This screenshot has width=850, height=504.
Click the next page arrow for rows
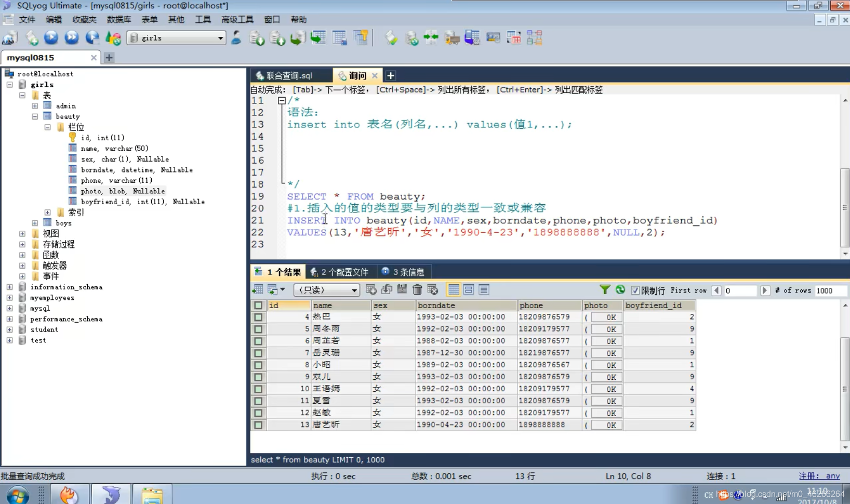pyautogui.click(x=765, y=290)
